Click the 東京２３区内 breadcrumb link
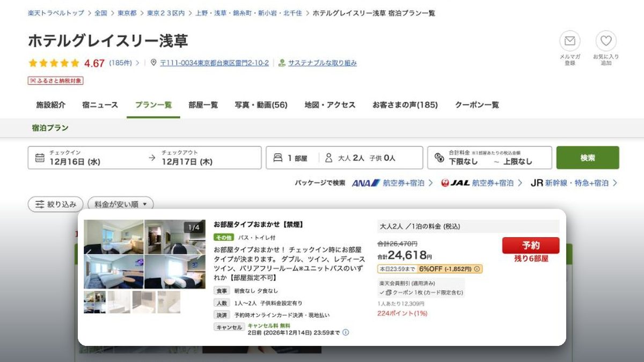The image size is (644, 362). point(166,13)
